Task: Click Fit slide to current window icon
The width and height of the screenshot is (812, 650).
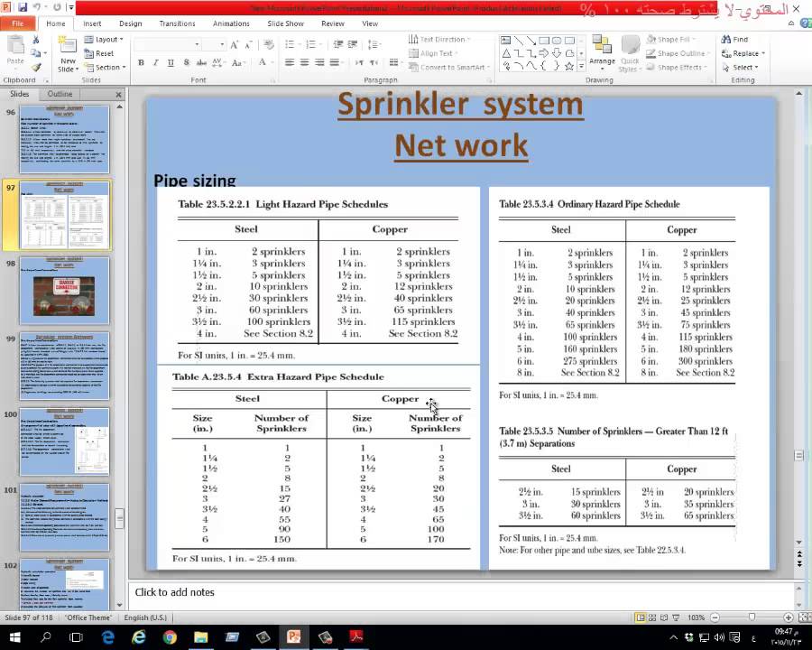Action: [x=804, y=617]
